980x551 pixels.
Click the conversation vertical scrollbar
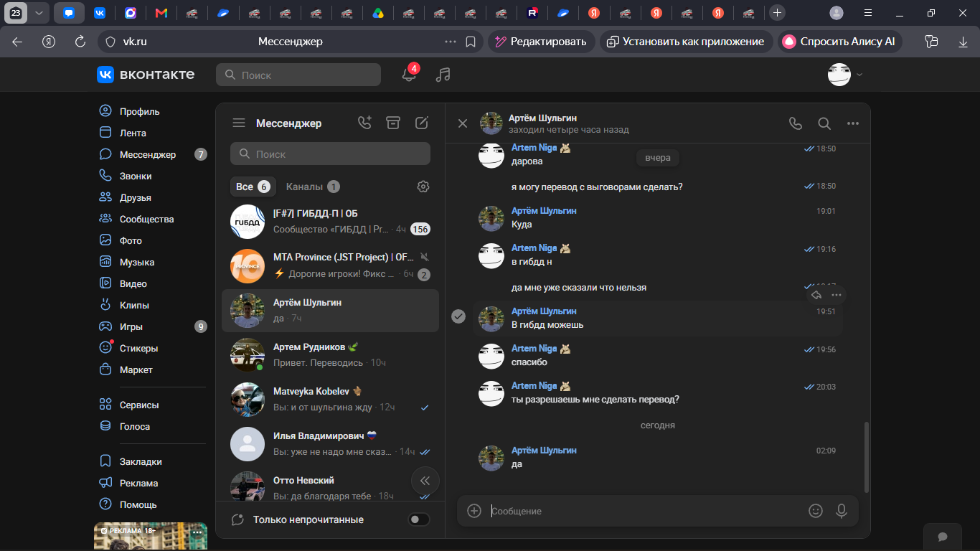click(867, 456)
